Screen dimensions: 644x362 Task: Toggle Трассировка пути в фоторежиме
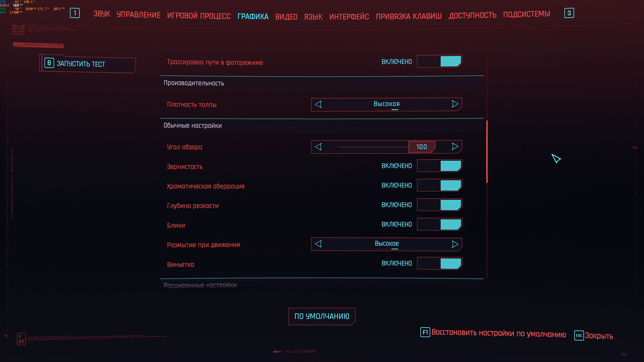439,62
